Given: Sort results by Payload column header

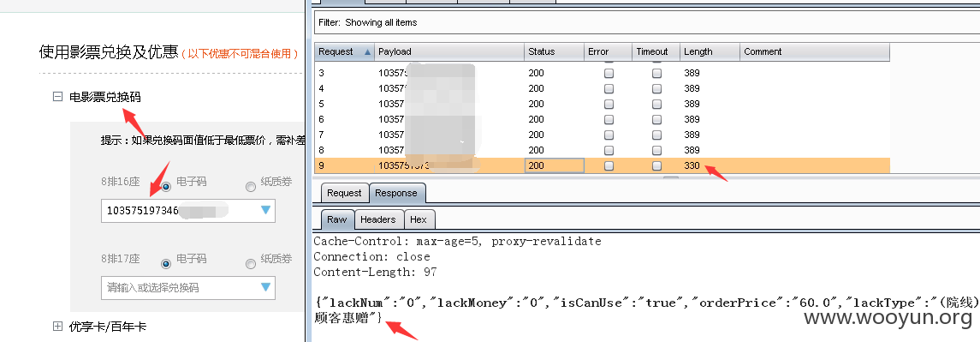Looking at the screenshot, I should tap(449, 52).
